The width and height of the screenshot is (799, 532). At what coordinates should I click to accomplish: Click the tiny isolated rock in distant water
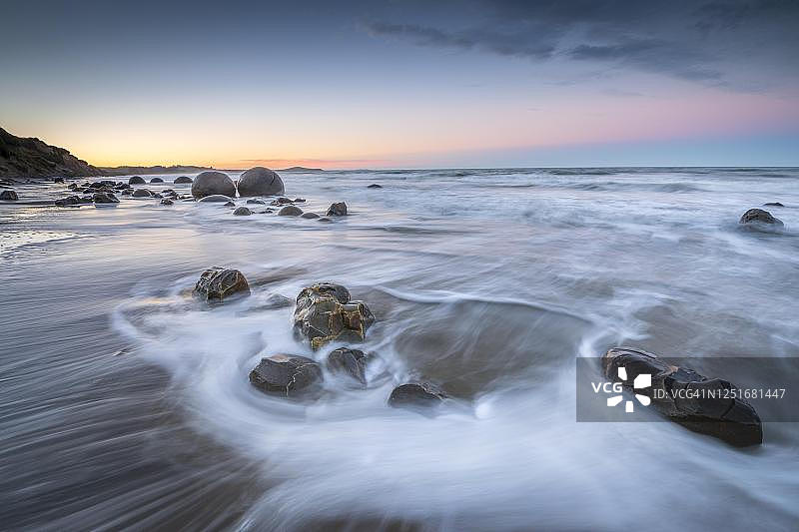[374, 186]
